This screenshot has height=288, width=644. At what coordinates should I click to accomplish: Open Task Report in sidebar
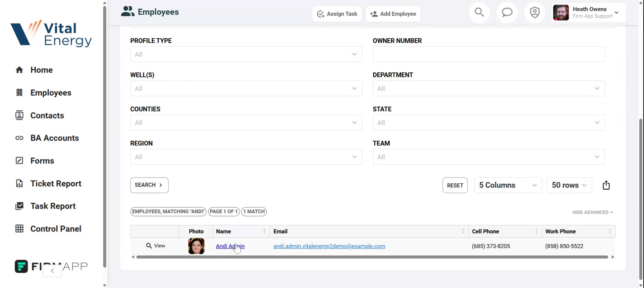pyautogui.click(x=53, y=206)
